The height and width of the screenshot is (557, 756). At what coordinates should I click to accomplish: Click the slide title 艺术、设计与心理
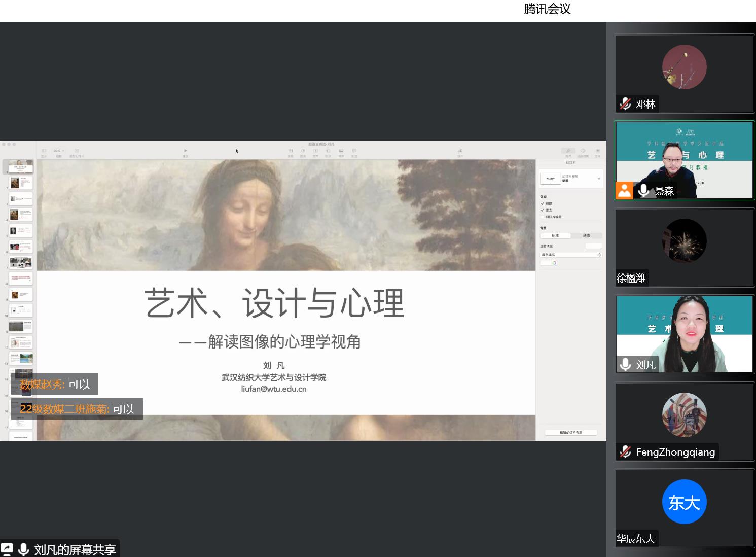[274, 303]
